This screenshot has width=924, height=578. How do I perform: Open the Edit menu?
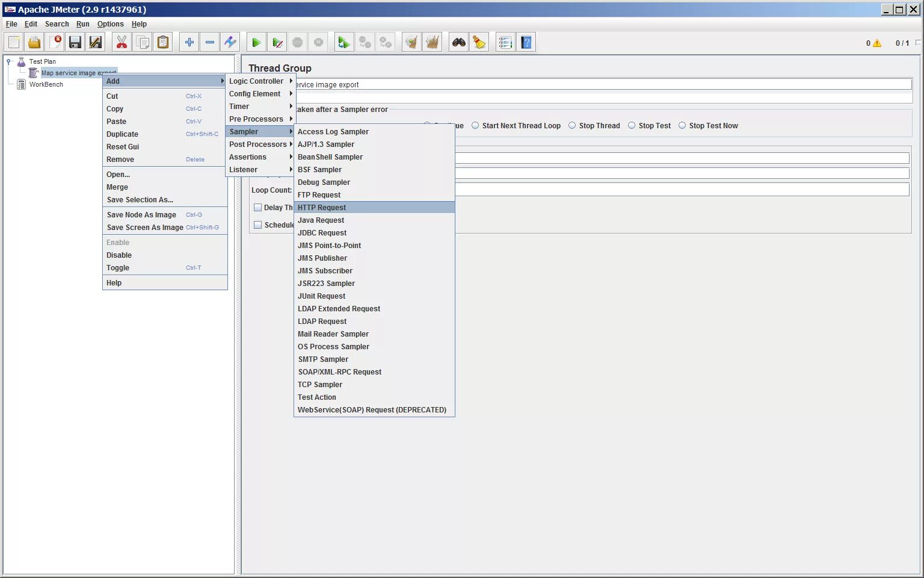click(x=31, y=24)
